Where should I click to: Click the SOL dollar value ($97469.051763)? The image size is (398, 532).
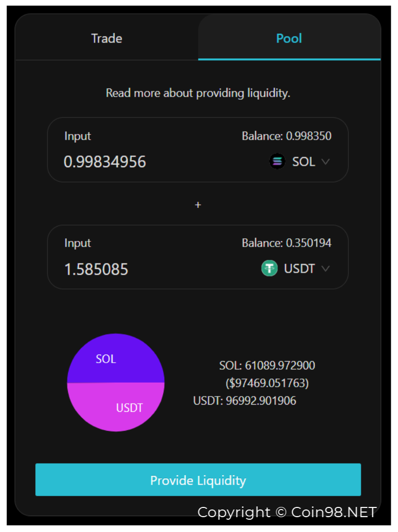point(267,383)
